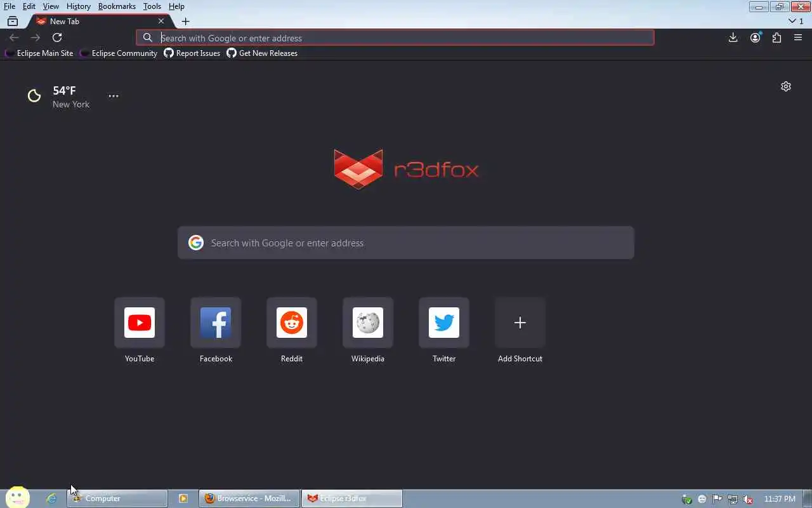
Task: Switch to Eclipse r3dfox taskbar button
Action: [352, 498]
